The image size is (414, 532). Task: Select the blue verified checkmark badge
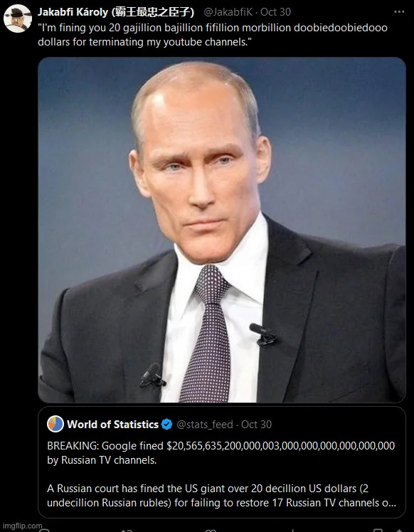[x=166, y=425]
